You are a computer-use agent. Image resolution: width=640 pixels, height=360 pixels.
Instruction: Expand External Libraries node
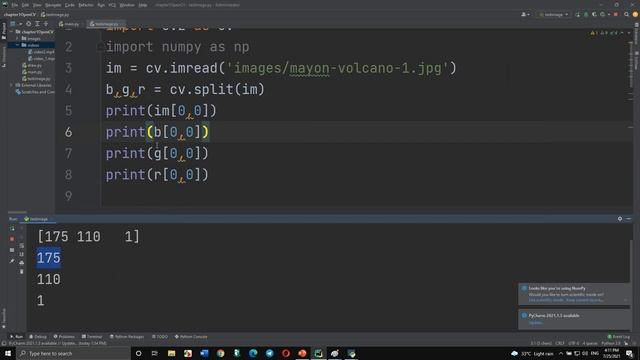coord(11,85)
